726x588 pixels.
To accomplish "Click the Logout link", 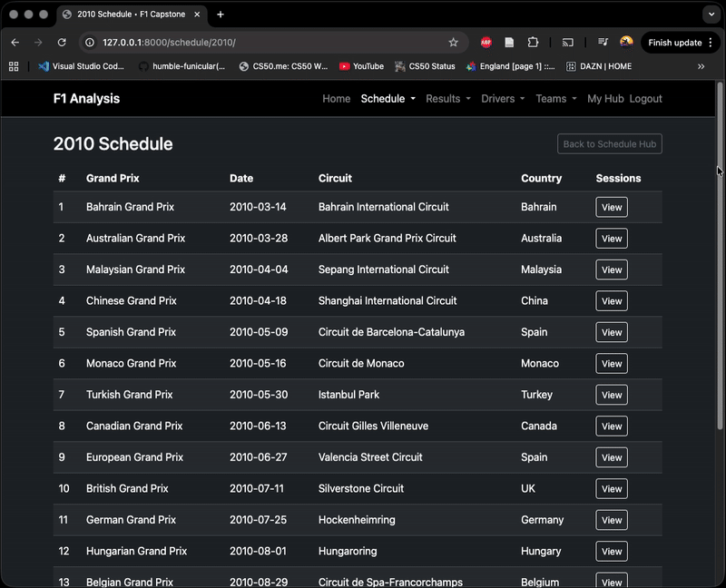I will tap(645, 99).
